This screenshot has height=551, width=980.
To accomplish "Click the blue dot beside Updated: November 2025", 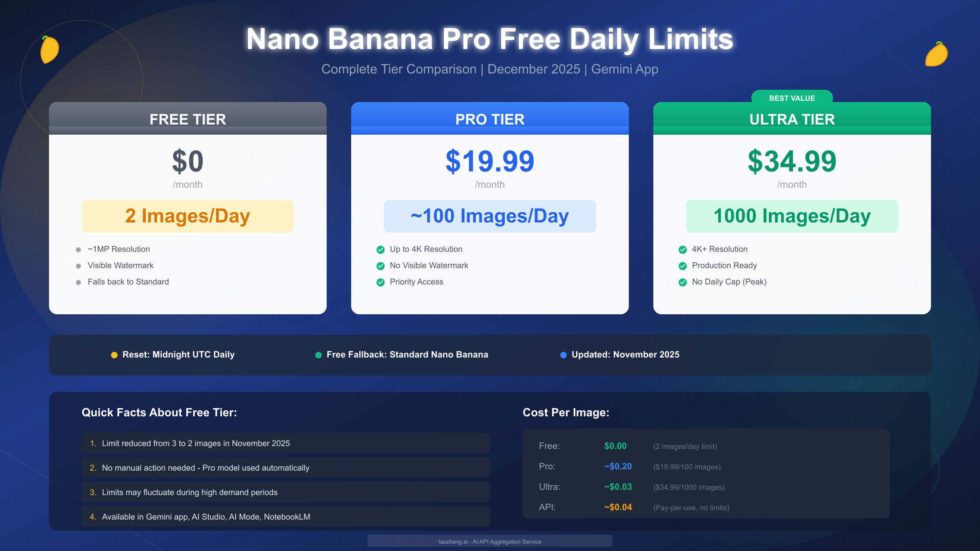I will [x=563, y=355].
